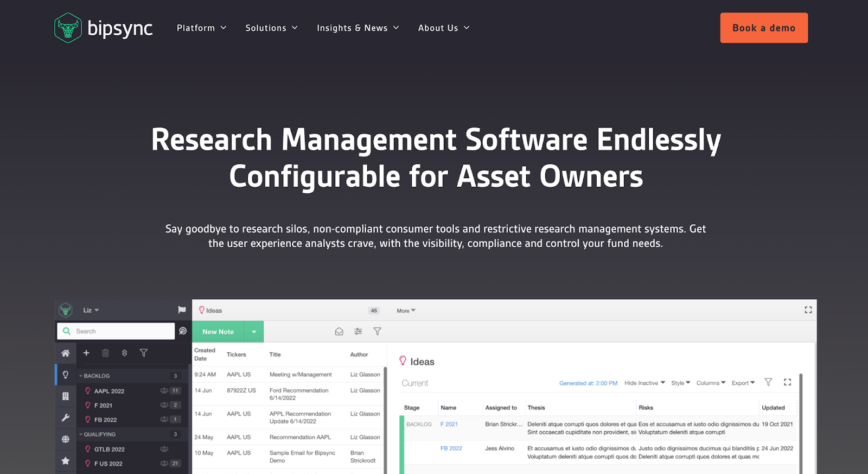The height and width of the screenshot is (474, 868).
Task: Open Ford Recommendation 6/14/2022 note
Action: click(x=299, y=394)
